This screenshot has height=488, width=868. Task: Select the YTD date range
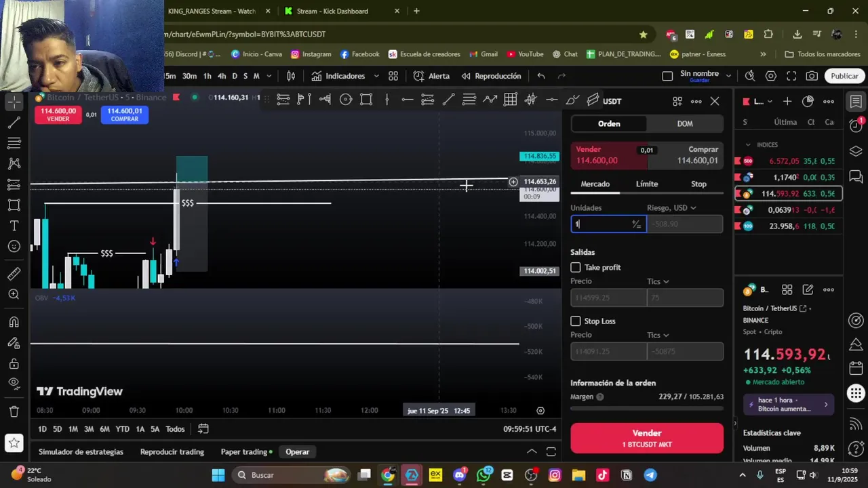pos(122,429)
